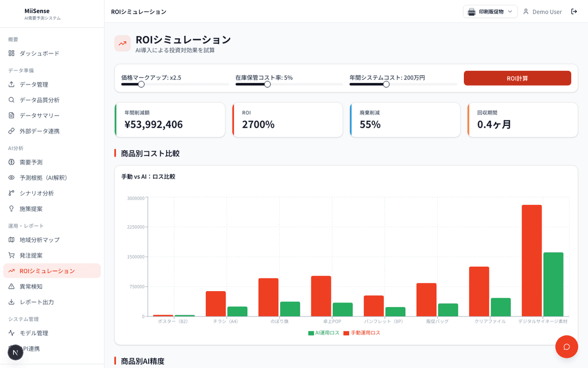This screenshot has height=368, width=588.
Task: Open データ品質分析 in sidebar
Action: [52, 100]
